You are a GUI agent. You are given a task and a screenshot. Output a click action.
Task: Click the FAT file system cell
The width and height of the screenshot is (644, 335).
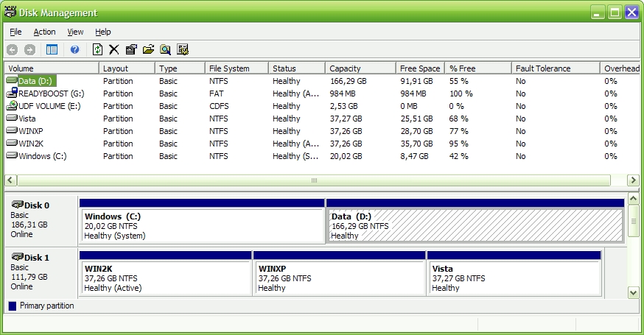tap(217, 94)
